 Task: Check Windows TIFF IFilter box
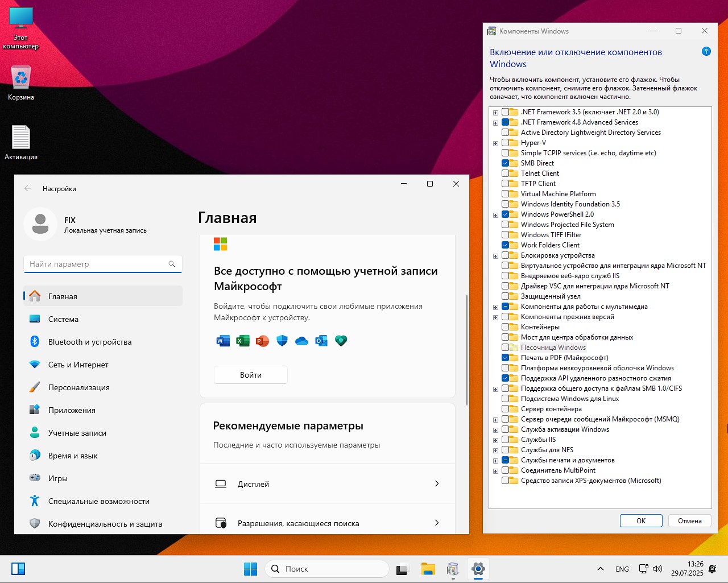click(506, 235)
